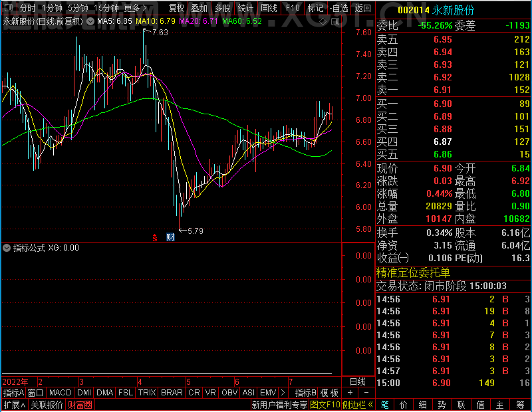
Task: Switch indicator to DMI
Action: click(x=84, y=393)
